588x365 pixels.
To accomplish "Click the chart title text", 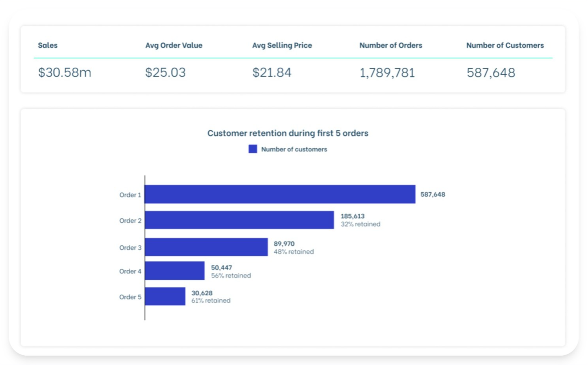I will [288, 133].
